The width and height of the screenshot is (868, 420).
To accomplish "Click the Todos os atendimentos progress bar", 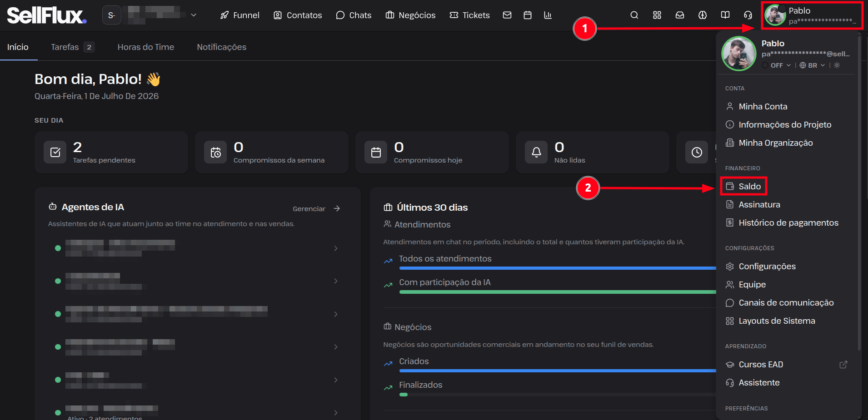I will [x=558, y=268].
